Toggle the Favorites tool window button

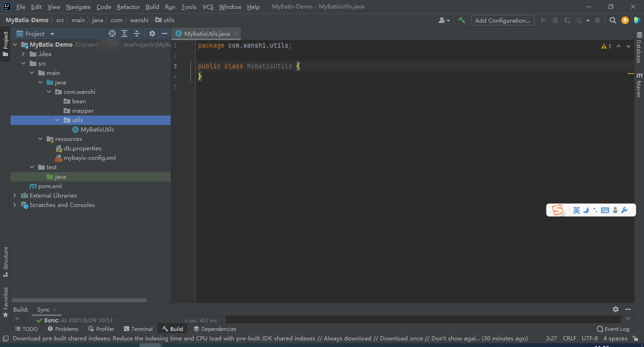click(x=5, y=302)
